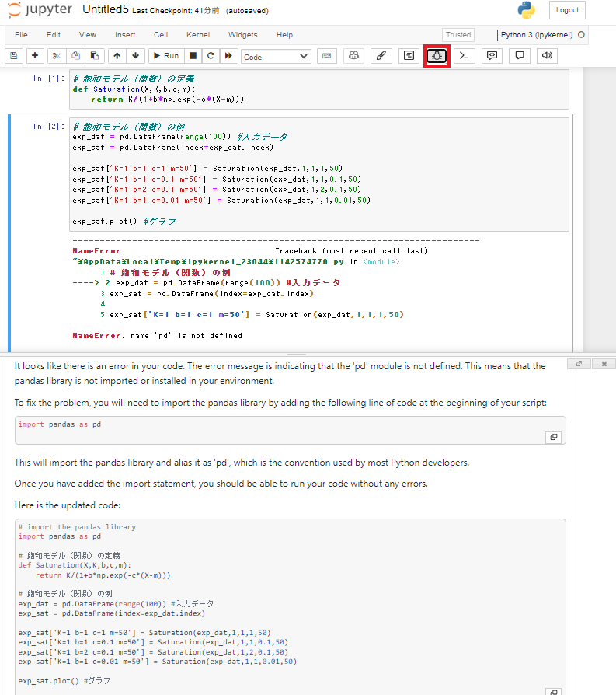The height and width of the screenshot is (695, 616).
Task: Open the Code cell type dropdown
Action: coord(276,57)
